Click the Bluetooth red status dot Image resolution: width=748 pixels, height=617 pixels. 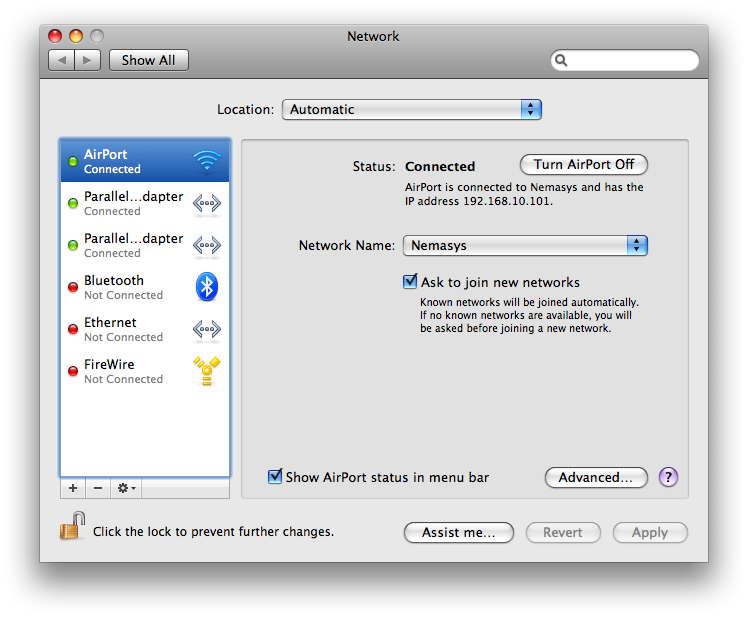point(73,287)
